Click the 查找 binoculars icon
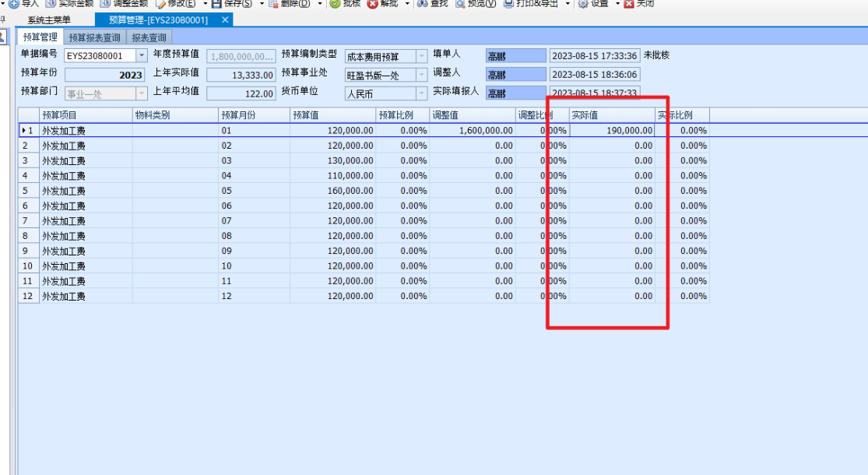Viewport: 868px width, 475px height. pyautogui.click(x=423, y=3)
